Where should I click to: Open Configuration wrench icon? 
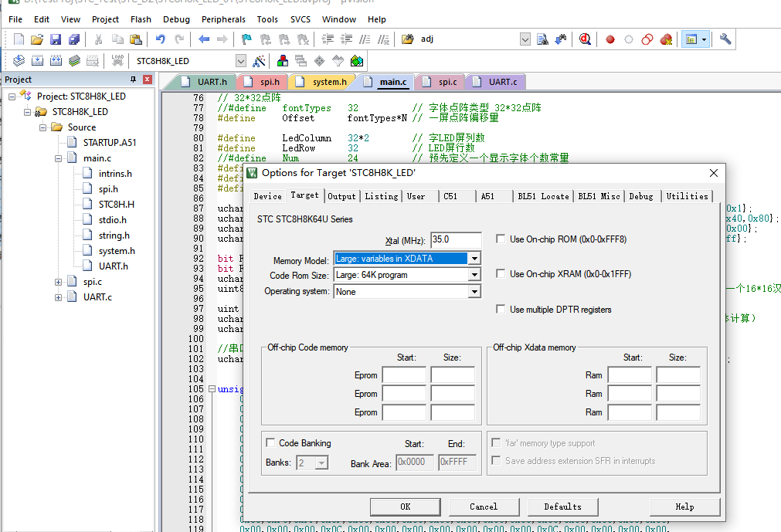[x=725, y=39]
